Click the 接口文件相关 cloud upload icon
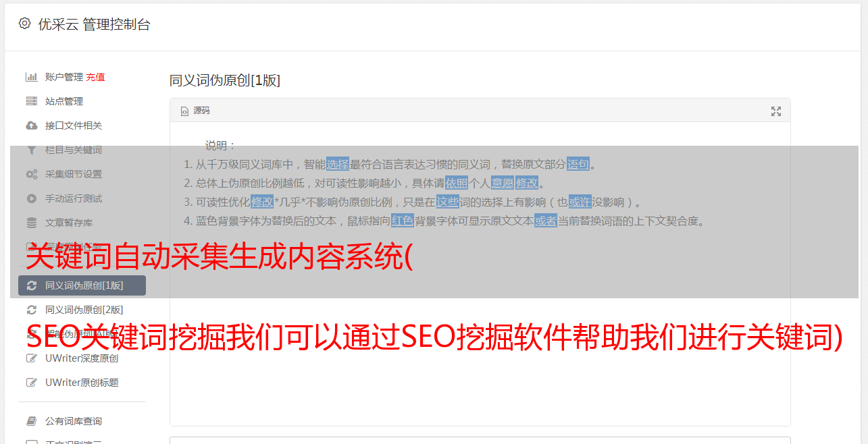Image resolution: width=868 pixels, height=444 pixels. [31, 126]
